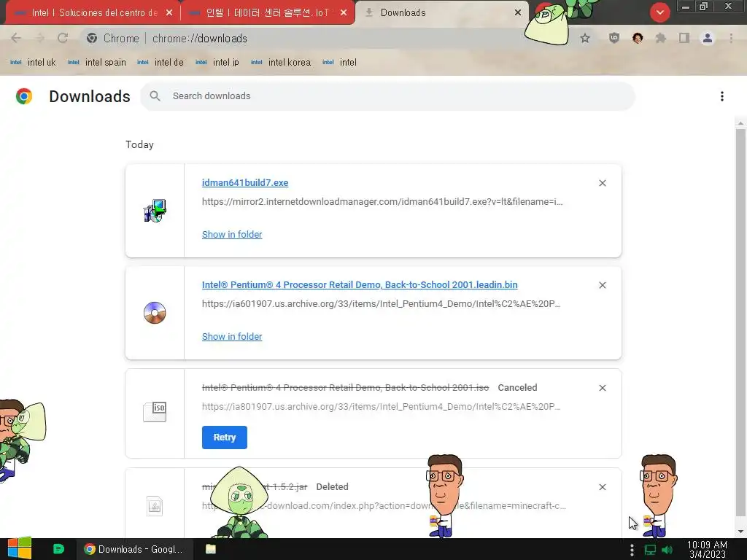Open the Downloads page more-actions menu

(722, 96)
